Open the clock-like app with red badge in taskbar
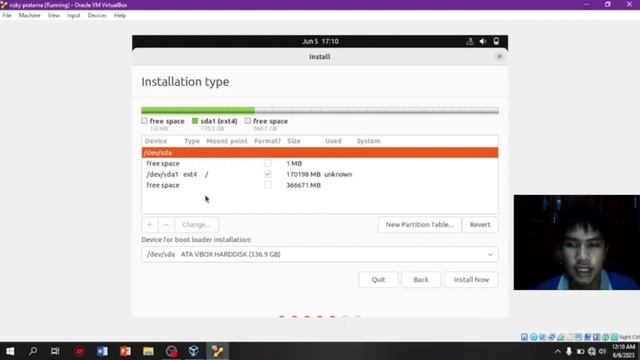Viewport: 640px width, 360px height. (x=171, y=351)
